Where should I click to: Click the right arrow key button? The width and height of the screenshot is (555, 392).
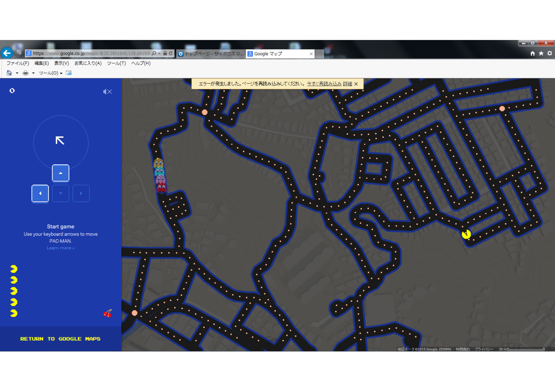81,193
